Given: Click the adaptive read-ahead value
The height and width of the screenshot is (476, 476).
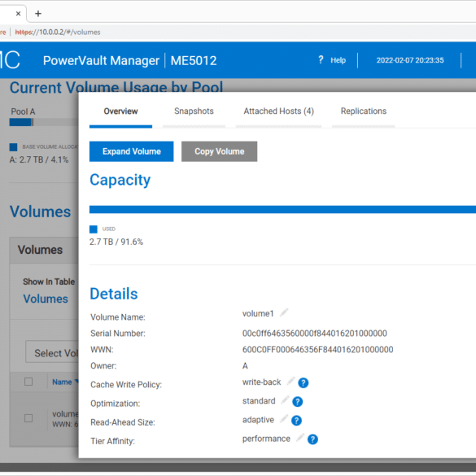Looking at the screenshot, I should 258,420.
